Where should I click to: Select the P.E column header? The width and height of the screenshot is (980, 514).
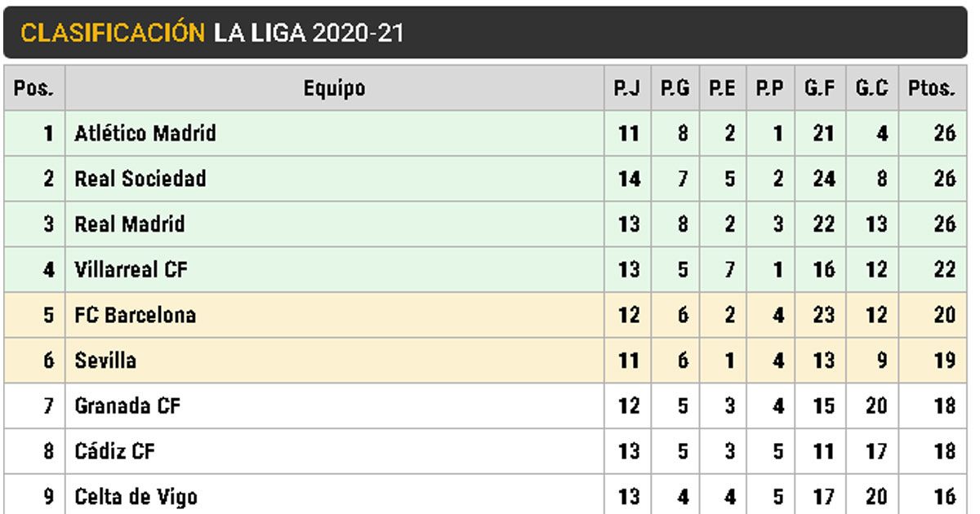tap(722, 88)
